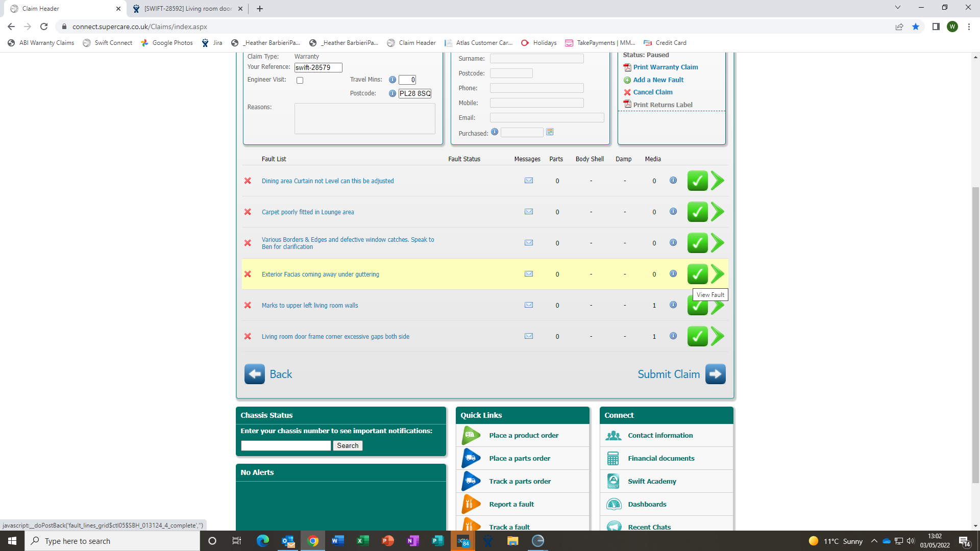Expand the Chrome tab search dropdown arrow

(897, 8)
